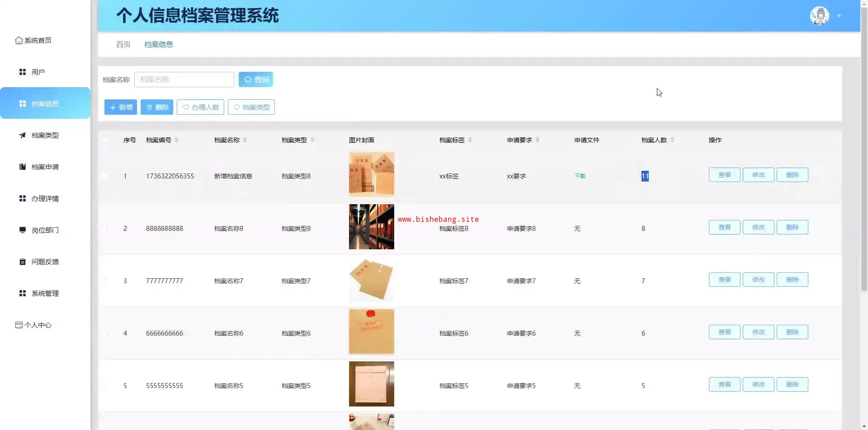
Task: Click 删除 for 档案名称7 row
Action: click(x=793, y=280)
